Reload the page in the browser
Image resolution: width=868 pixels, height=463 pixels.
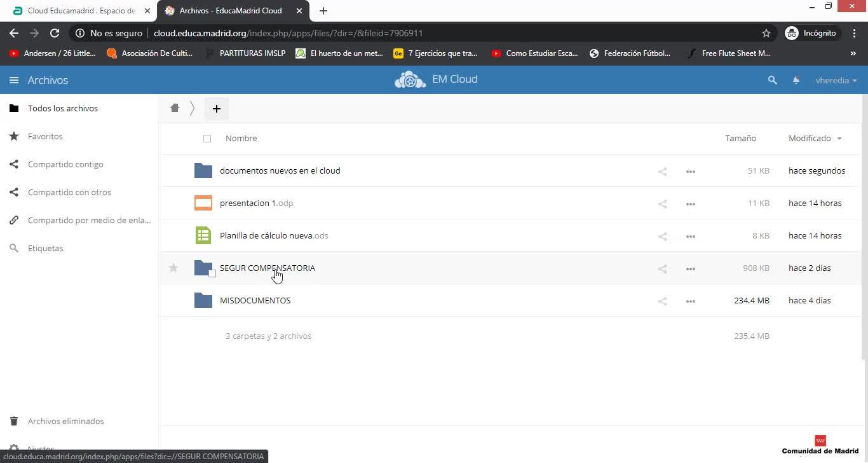point(55,33)
